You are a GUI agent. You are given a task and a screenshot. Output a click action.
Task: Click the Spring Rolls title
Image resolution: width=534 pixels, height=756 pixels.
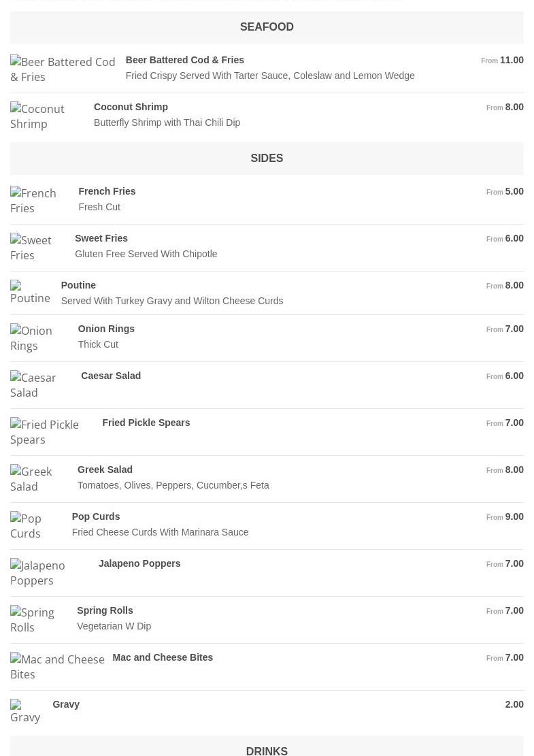click(x=105, y=610)
